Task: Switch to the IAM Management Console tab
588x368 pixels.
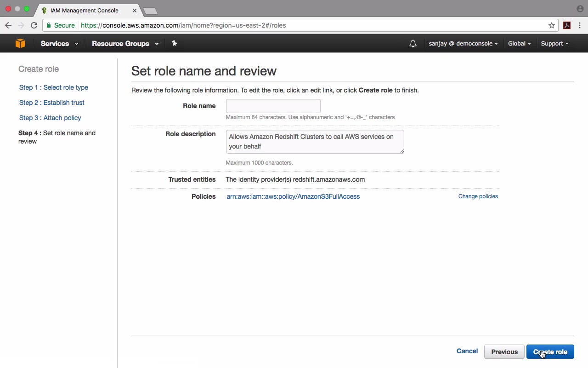Action: pyautogui.click(x=85, y=10)
